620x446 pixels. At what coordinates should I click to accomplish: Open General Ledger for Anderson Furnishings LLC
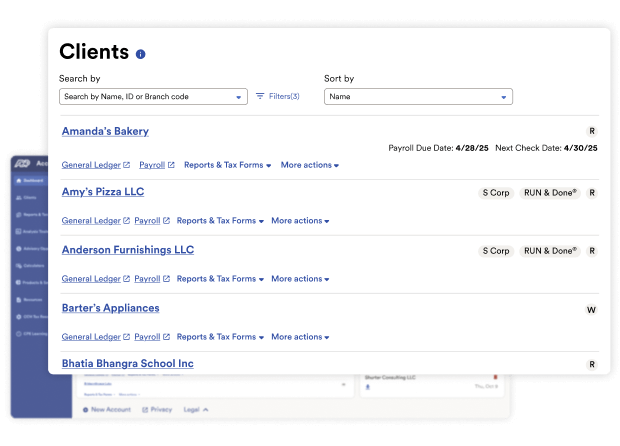(96, 279)
